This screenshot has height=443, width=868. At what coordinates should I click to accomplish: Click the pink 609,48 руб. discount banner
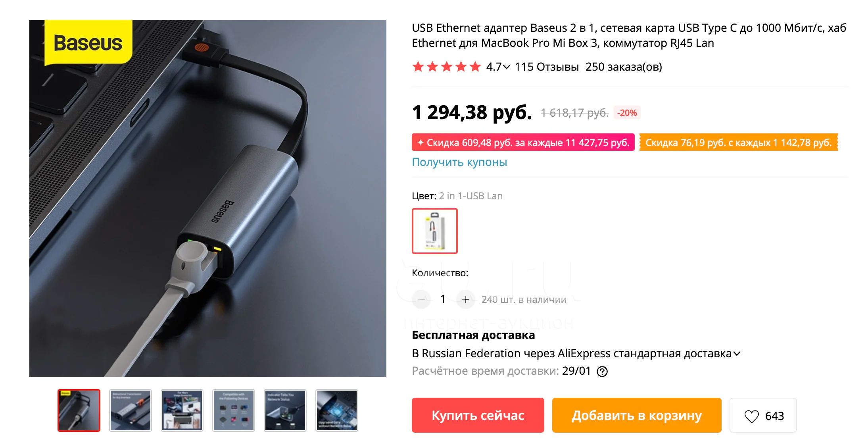(523, 143)
